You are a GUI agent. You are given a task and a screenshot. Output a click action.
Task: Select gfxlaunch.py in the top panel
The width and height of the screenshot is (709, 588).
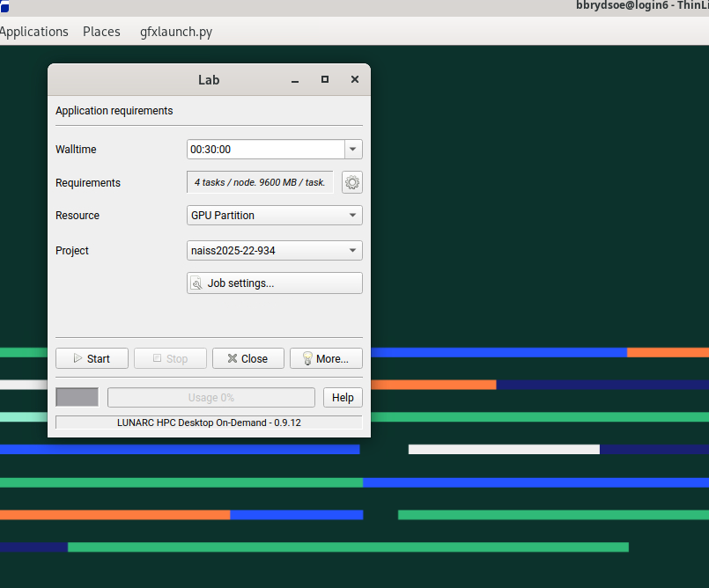click(176, 32)
